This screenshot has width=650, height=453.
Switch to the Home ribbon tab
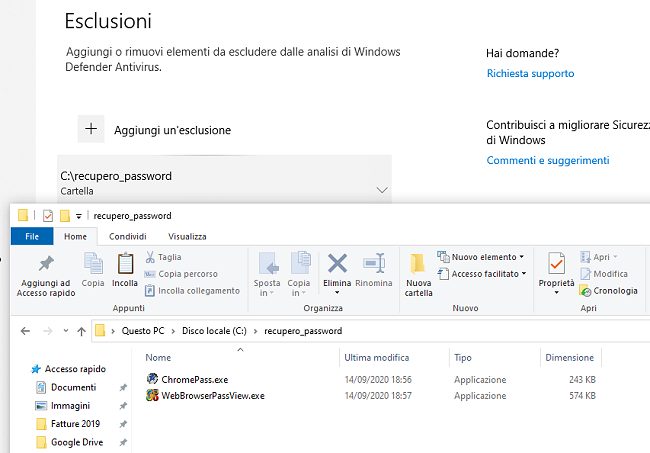(75, 236)
